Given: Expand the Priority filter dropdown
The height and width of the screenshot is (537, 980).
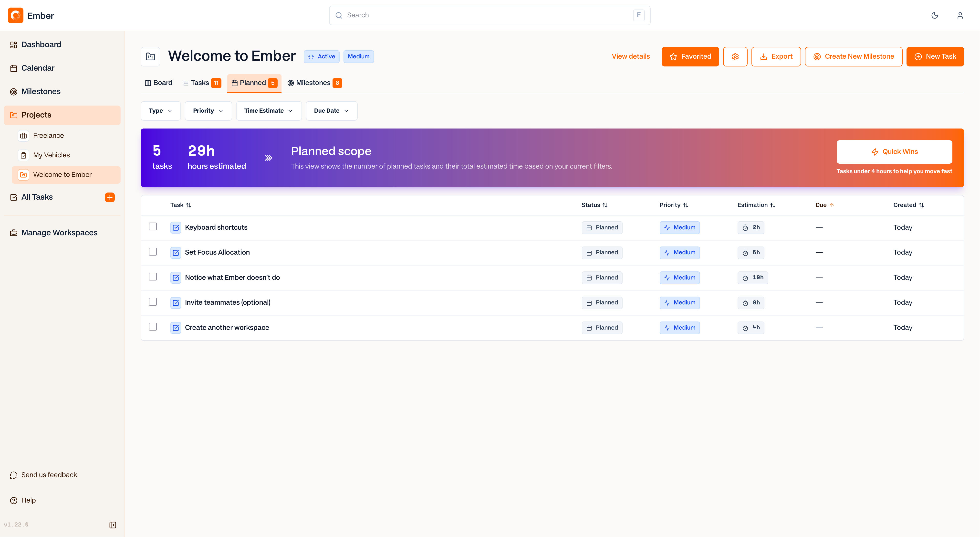Looking at the screenshot, I should tap(208, 111).
